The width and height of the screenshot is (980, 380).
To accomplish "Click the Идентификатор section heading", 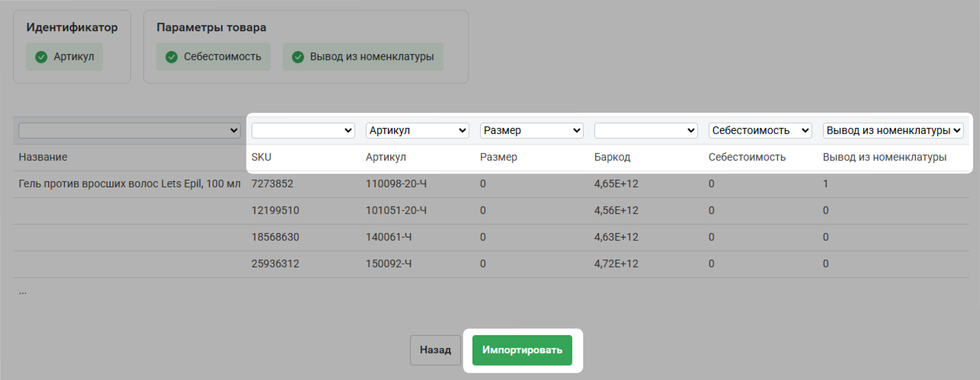I will tap(72, 28).
